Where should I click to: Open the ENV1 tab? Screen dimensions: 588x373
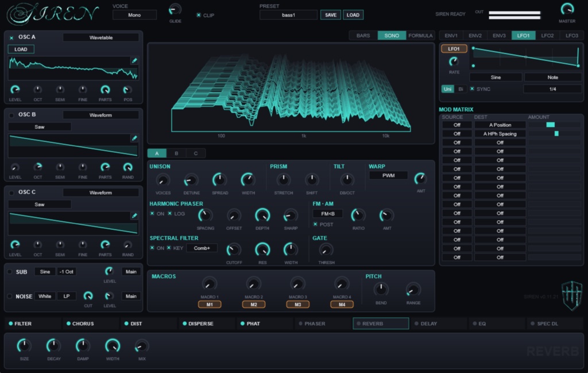(451, 35)
